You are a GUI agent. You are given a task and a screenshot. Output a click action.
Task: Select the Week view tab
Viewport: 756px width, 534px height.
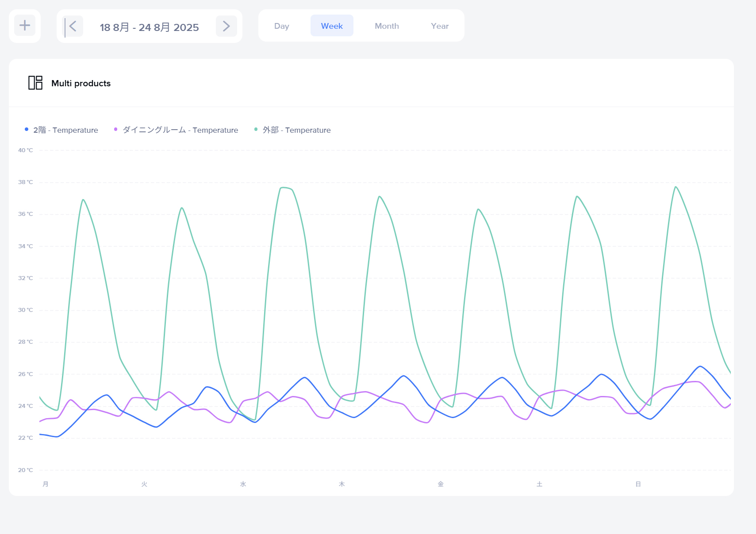point(332,26)
